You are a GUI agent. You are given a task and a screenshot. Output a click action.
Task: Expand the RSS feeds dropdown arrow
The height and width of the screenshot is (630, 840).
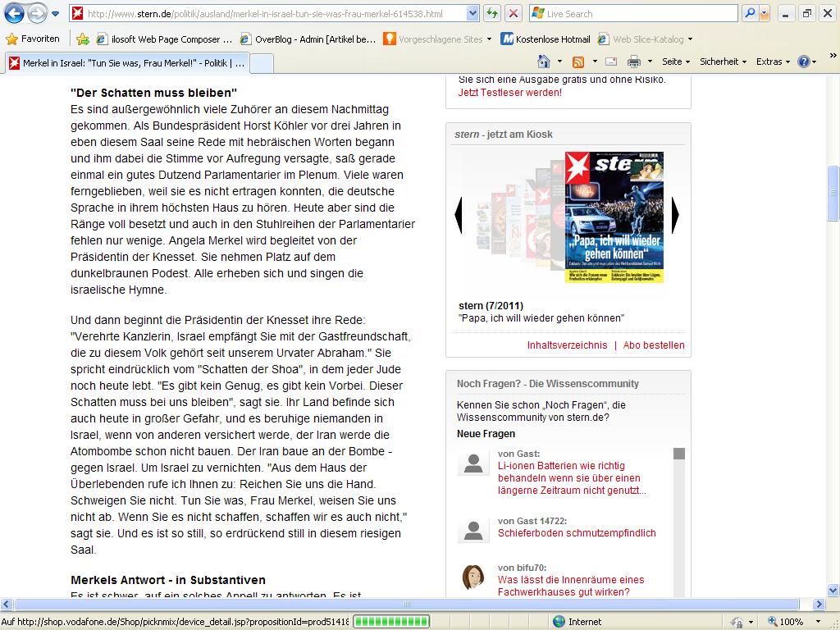click(x=595, y=62)
